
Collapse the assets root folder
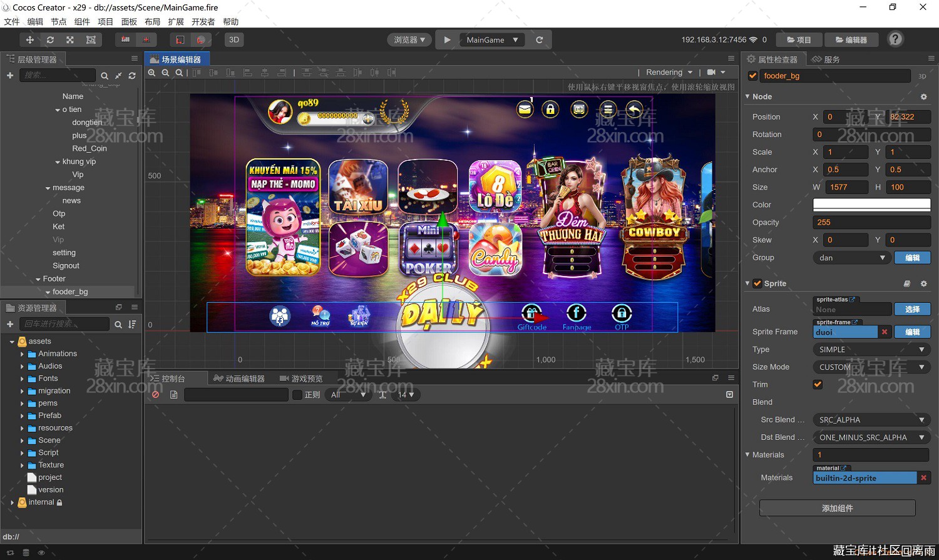(12, 342)
